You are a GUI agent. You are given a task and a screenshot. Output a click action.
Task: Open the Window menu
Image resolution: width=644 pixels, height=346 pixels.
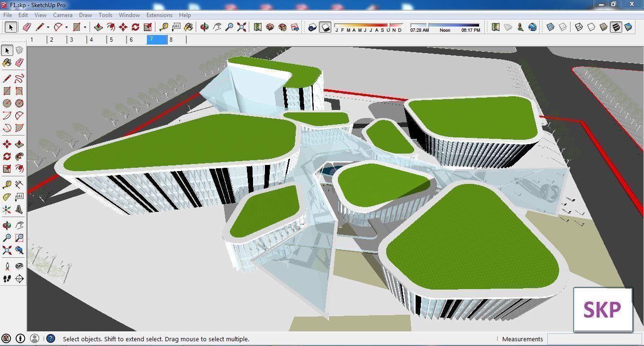pyautogui.click(x=129, y=15)
